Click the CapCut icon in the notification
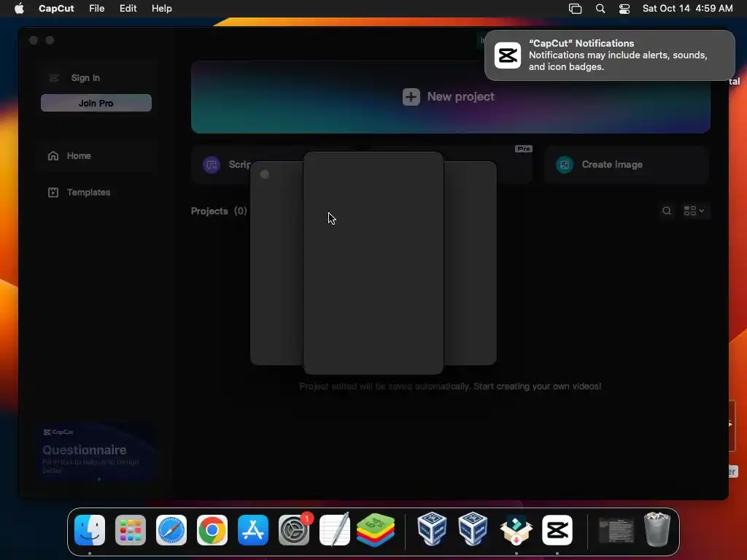 click(508, 55)
